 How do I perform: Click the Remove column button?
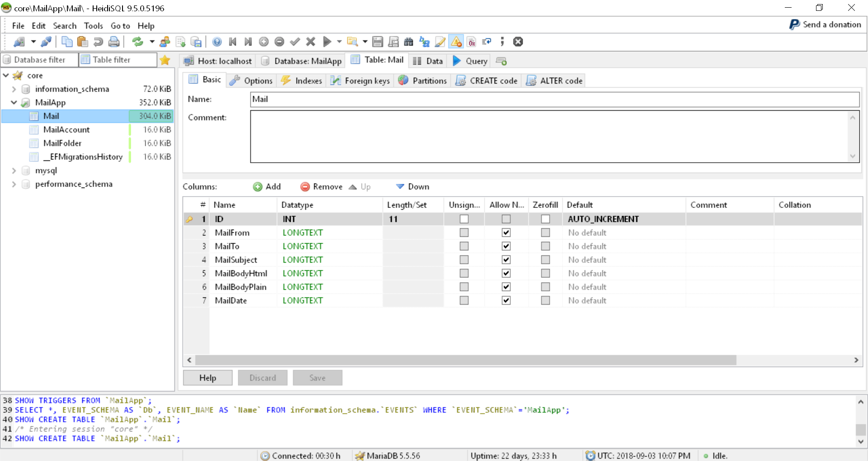[x=321, y=187]
